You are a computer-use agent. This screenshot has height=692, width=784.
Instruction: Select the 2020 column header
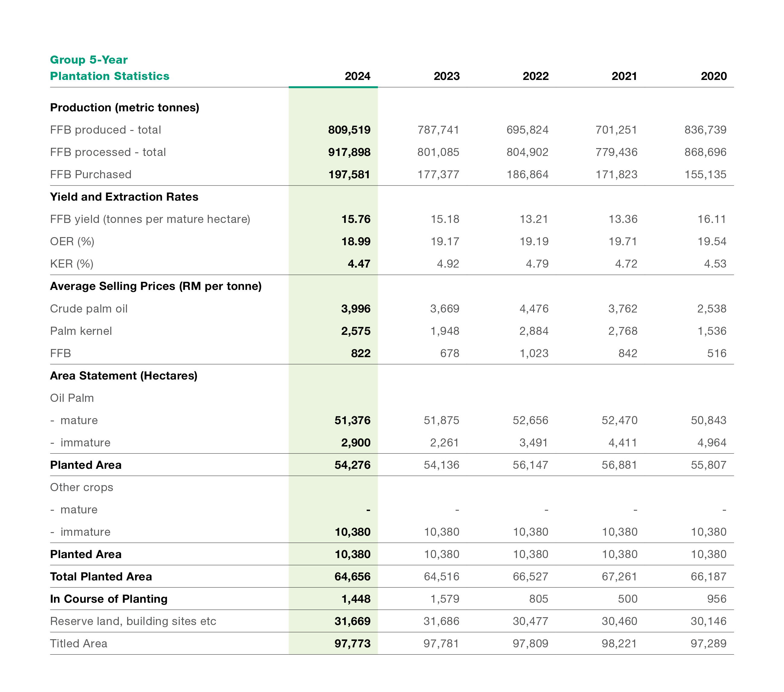coord(713,76)
